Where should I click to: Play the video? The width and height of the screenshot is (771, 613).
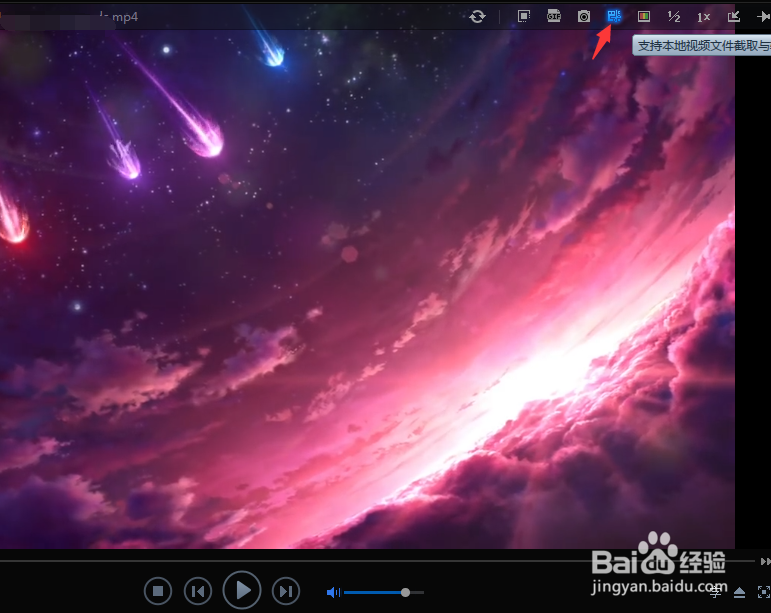[241, 590]
